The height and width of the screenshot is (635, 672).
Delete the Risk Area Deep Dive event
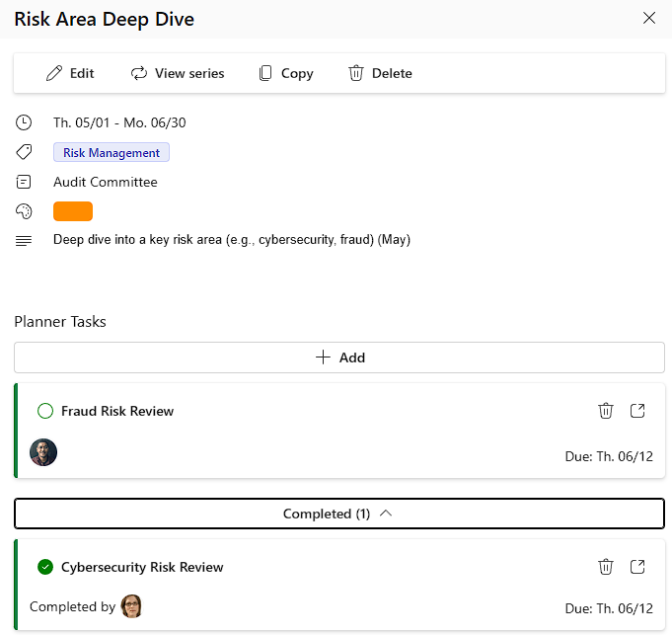coord(380,73)
